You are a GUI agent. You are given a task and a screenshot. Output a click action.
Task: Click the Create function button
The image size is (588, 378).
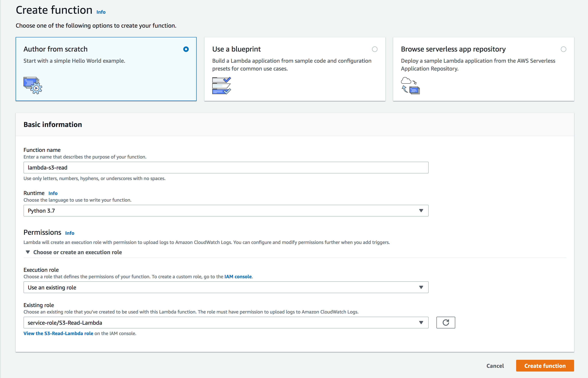(x=545, y=365)
